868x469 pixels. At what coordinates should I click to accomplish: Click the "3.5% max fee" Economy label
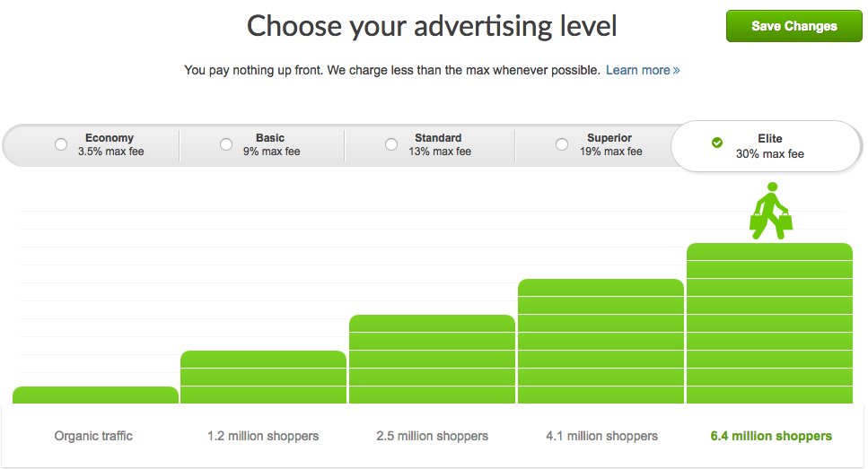coord(110,152)
